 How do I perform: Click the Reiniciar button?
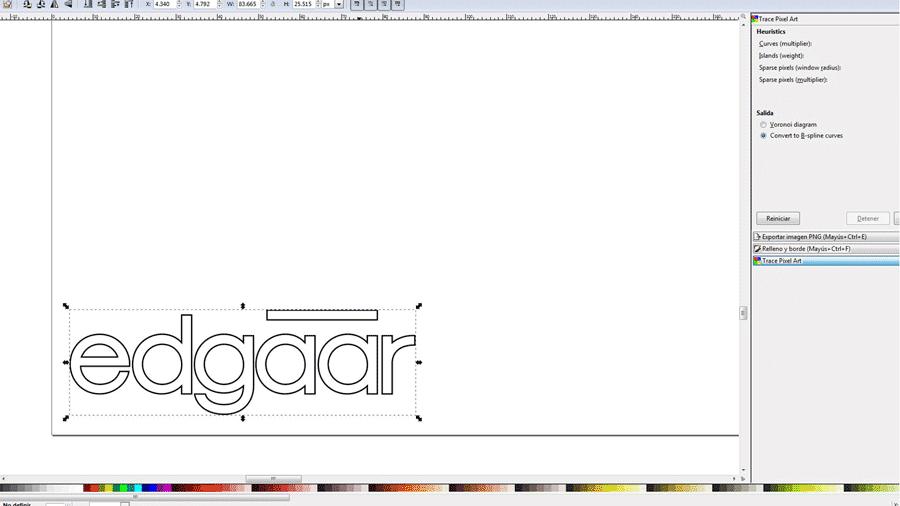click(x=778, y=219)
